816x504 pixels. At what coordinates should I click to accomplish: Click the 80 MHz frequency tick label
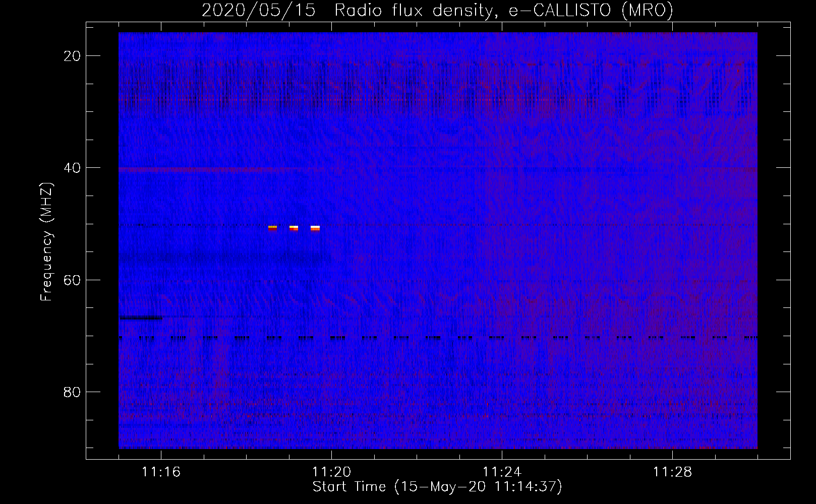click(73, 392)
